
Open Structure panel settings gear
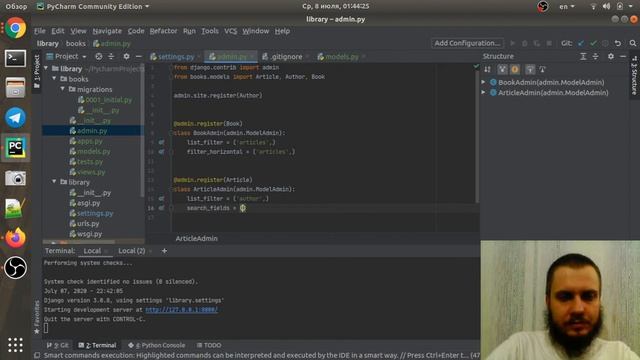(x=611, y=56)
